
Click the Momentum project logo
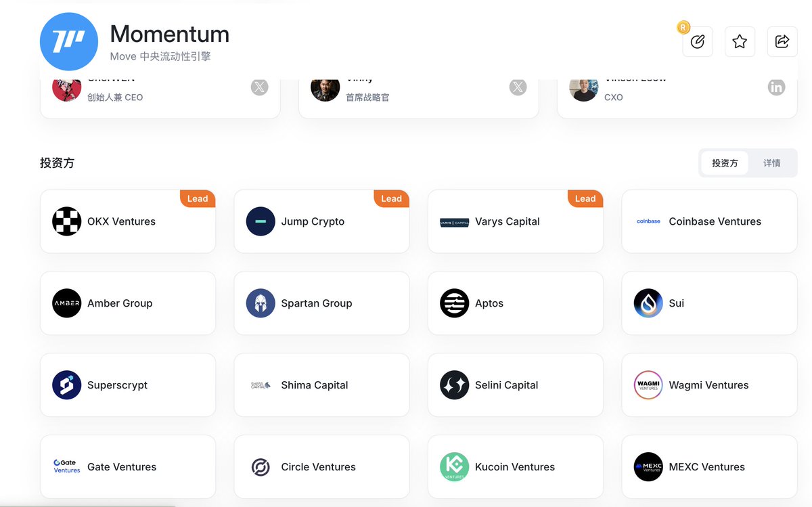point(69,42)
